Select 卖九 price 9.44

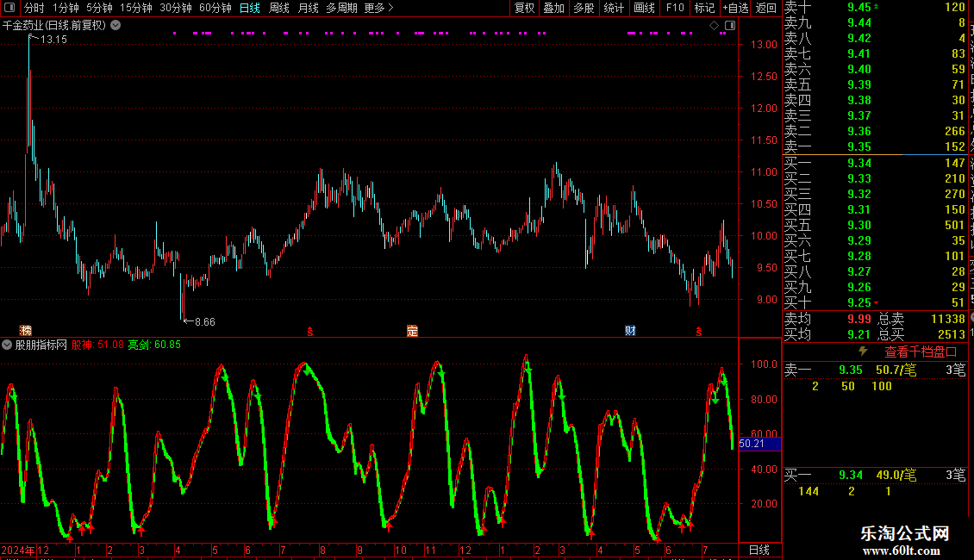point(859,23)
